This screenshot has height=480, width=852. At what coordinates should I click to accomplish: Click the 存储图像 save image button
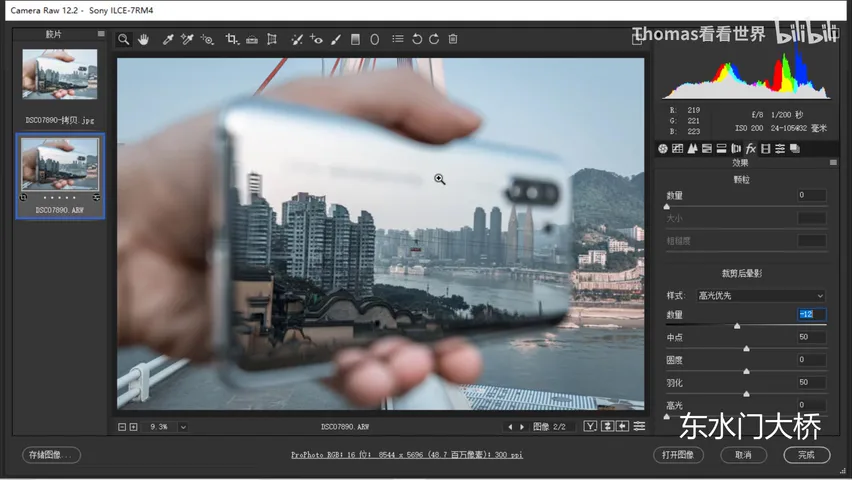51,455
